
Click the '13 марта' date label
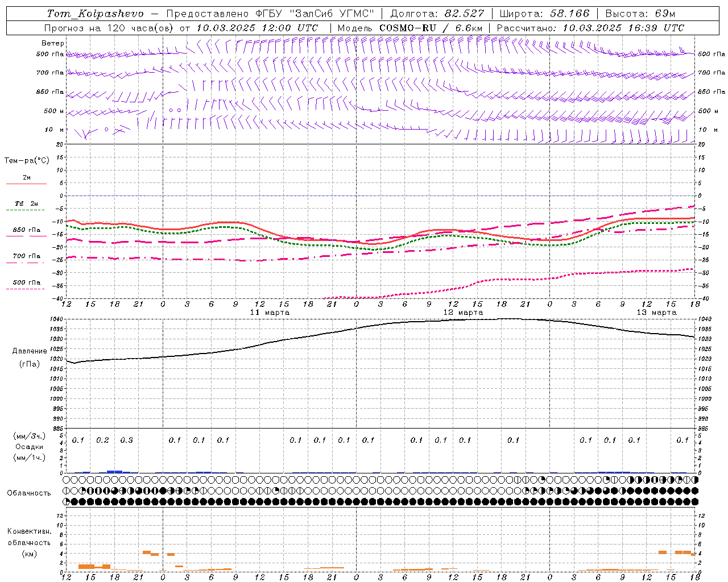[x=656, y=313]
